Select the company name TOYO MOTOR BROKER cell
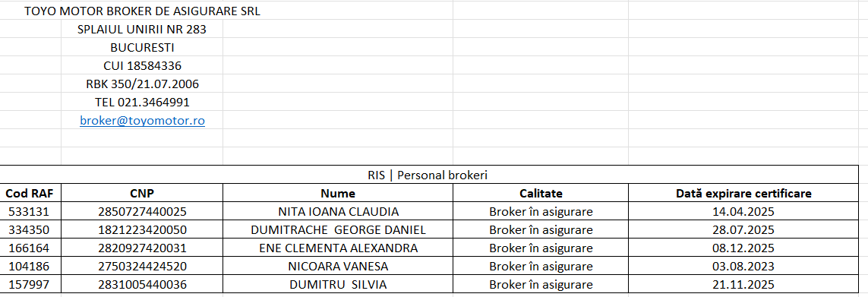868x297 pixels. tap(142, 11)
